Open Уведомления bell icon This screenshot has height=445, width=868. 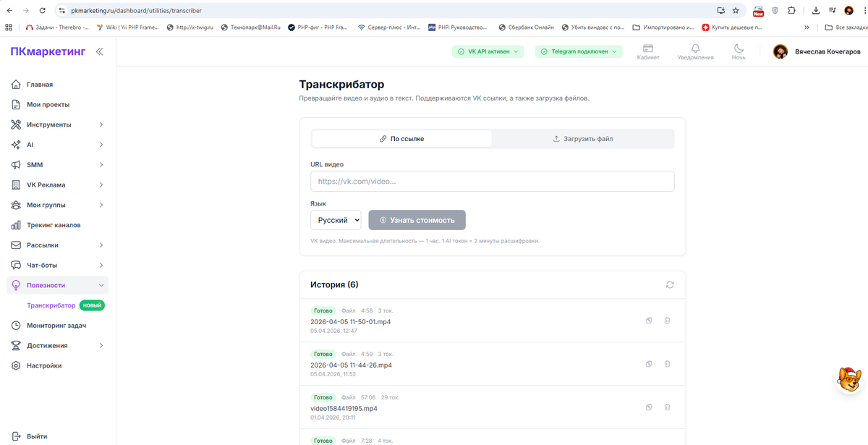(x=695, y=51)
